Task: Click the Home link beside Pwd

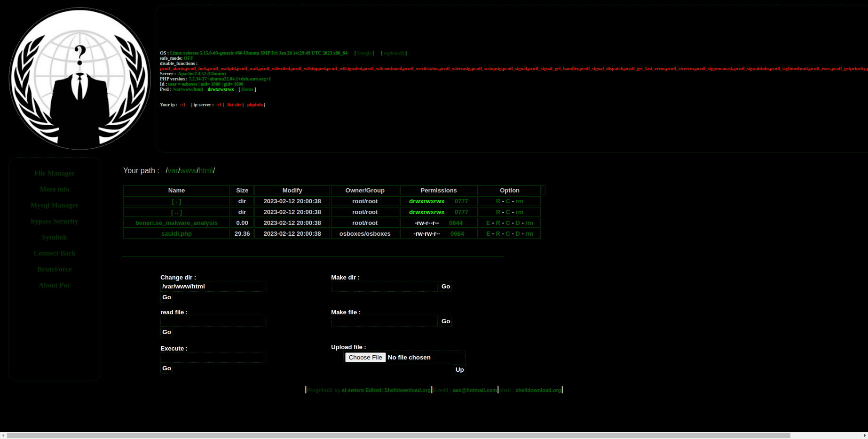Action: coord(247,89)
